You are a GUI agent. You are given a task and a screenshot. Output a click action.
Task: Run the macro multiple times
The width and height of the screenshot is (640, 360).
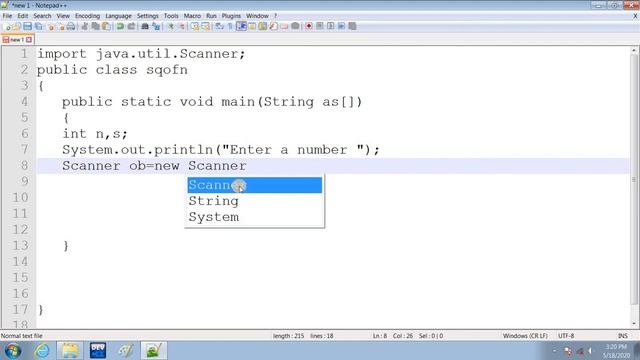click(x=341, y=26)
